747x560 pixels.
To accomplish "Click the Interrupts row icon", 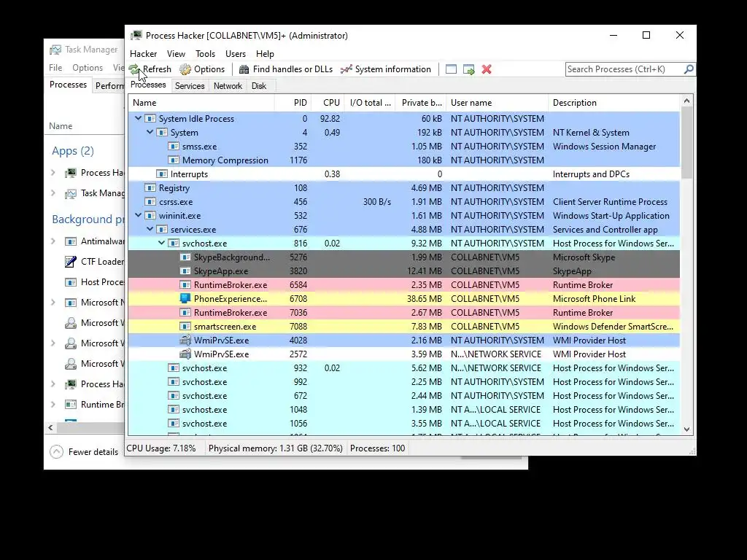I will pos(162,174).
